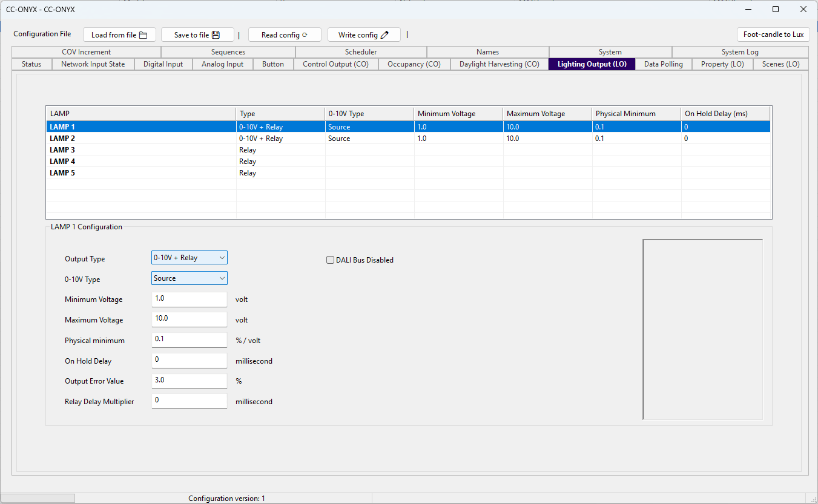Click the Physical Minimum column header
Screen dimensions: 818x504
(636, 114)
